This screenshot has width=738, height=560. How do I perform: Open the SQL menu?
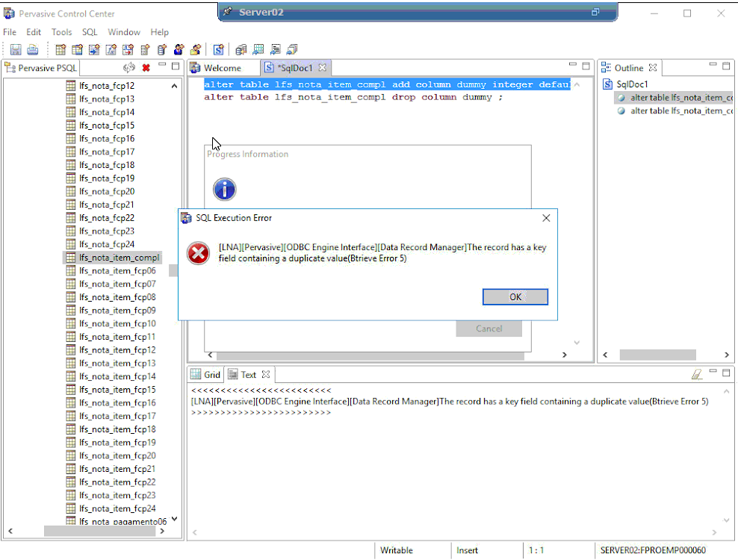tap(90, 32)
